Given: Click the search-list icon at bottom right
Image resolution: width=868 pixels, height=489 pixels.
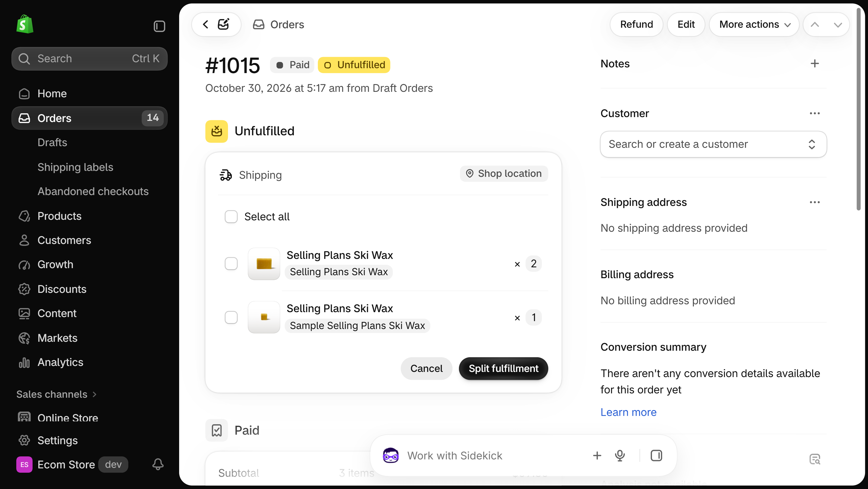Looking at the screenshot, I should [x=815, y=459].
